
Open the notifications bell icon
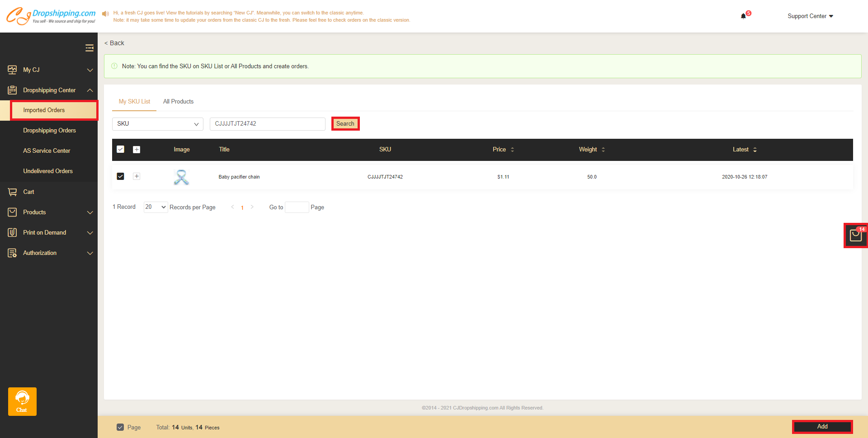(743, 16)
